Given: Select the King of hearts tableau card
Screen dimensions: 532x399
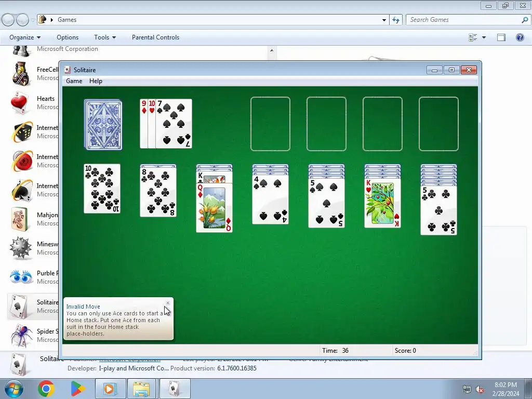Looking at the screenshot, I should (383, 203).
